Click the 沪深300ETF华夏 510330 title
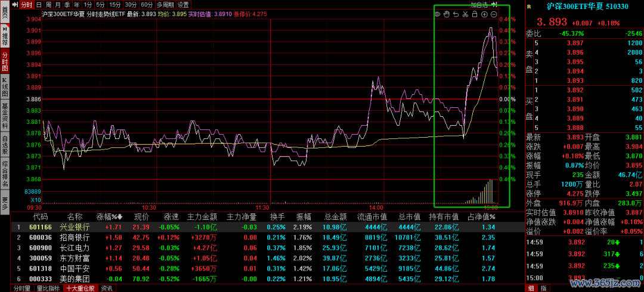Image resolution: width=644 pixels, height=292 pixels. (587, 6)
